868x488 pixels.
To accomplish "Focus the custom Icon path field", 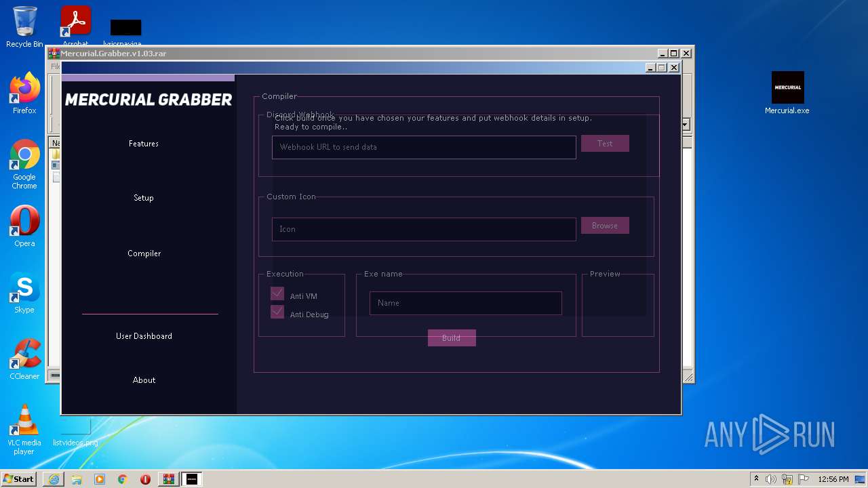I will 424,229.
